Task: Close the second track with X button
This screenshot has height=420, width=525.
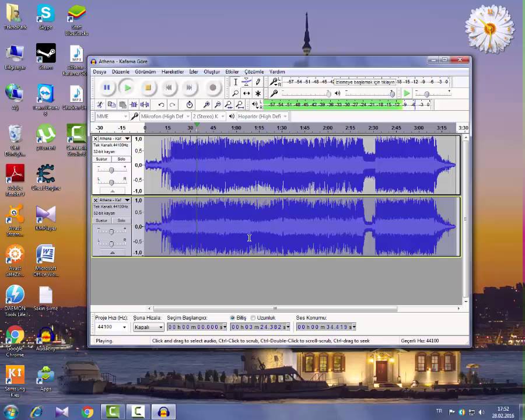Action: [96, 200]
